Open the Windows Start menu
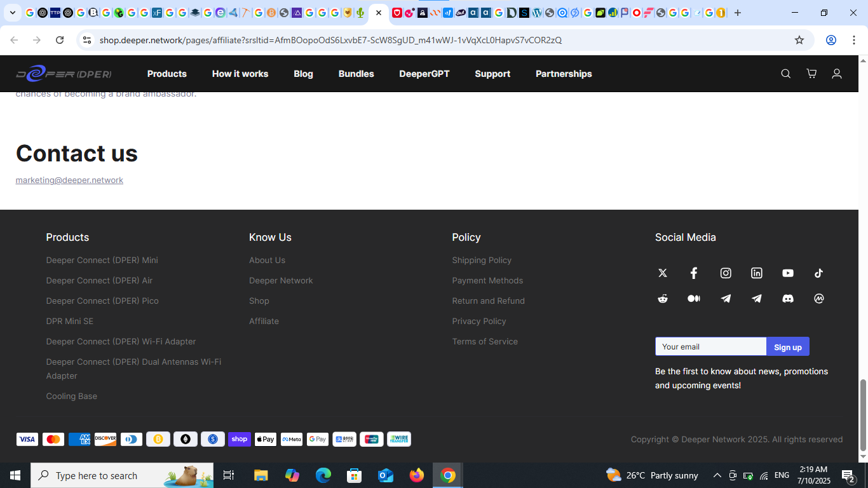 click(15, 475)
